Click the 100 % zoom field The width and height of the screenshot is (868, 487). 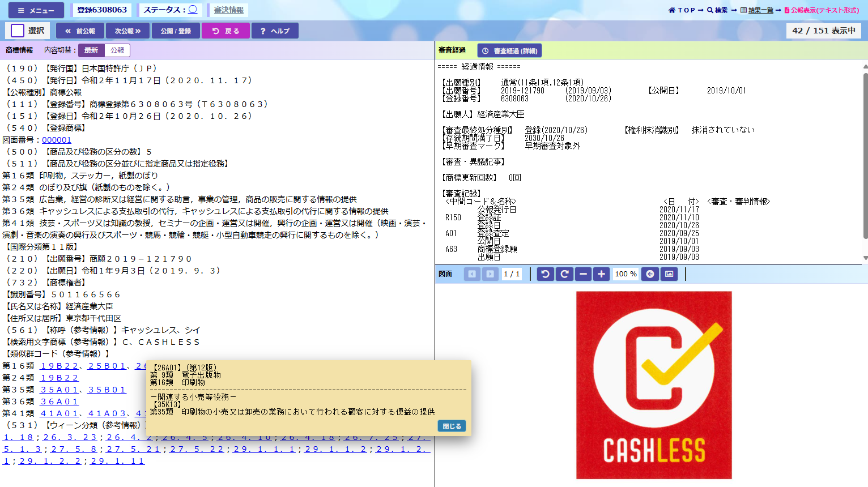(x=626, y=274)
